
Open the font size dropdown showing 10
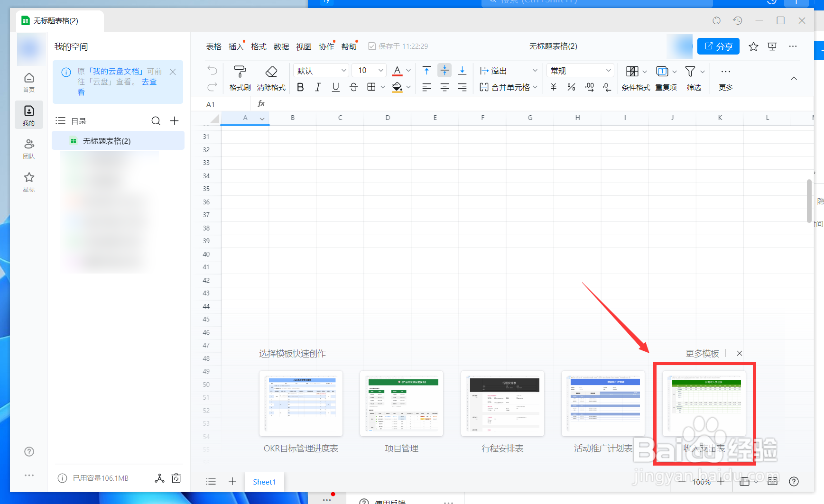(x=370, y=71)
